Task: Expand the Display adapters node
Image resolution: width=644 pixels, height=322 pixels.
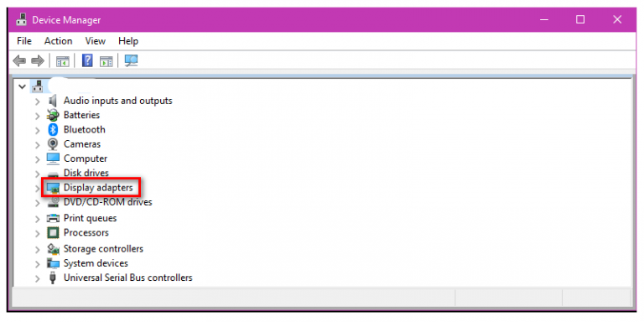Action: [x=38, y=189]
